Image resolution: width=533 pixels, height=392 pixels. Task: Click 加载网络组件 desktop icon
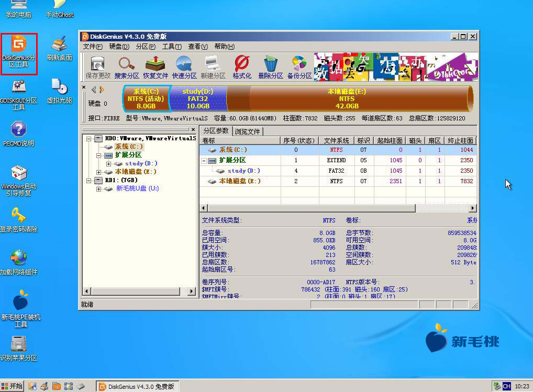point(19,263)
